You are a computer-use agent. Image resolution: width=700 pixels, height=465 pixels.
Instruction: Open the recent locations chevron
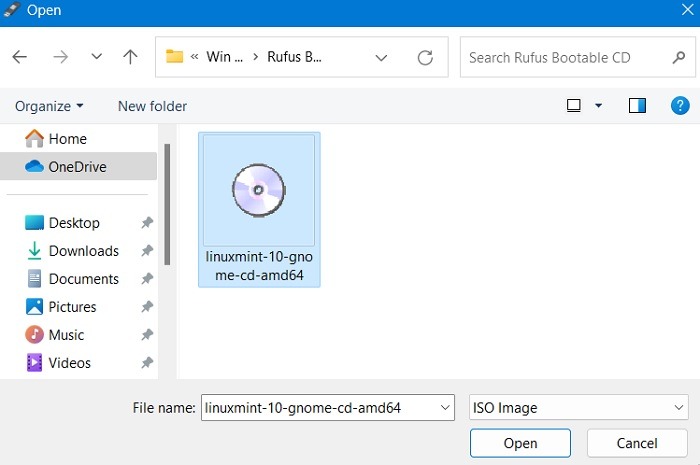point(96,57)
